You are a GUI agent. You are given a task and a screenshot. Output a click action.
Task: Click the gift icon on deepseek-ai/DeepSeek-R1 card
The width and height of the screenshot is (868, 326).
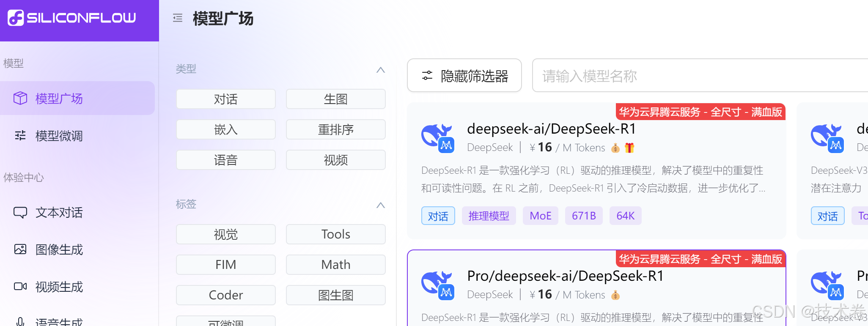coord(629,148)
